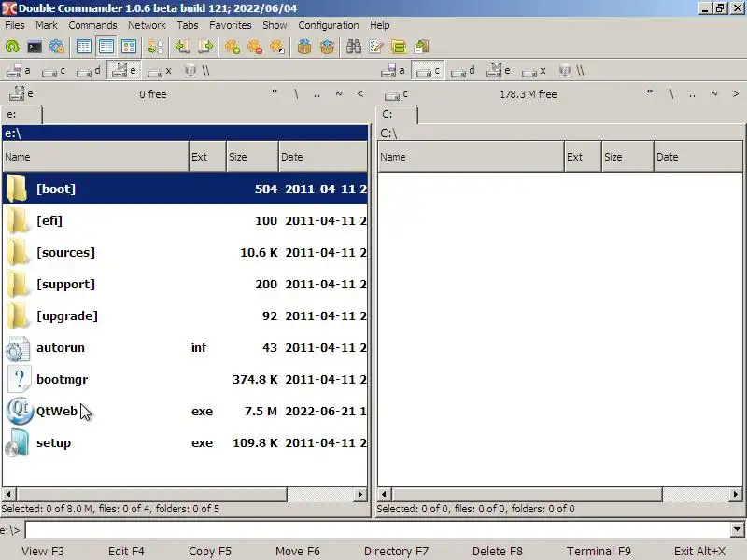Select the [sources] folder row
The image size is (747, 560).
[185, 252]
